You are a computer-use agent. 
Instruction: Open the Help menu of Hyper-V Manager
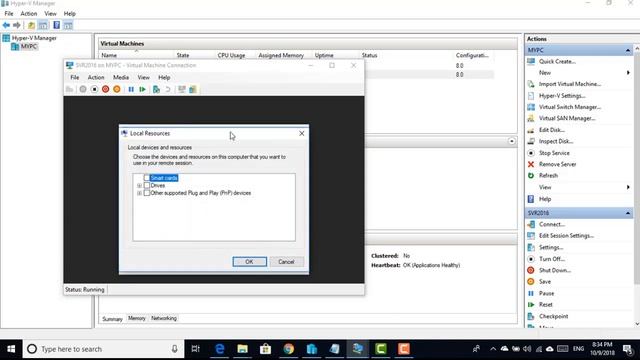pos(70,13)
